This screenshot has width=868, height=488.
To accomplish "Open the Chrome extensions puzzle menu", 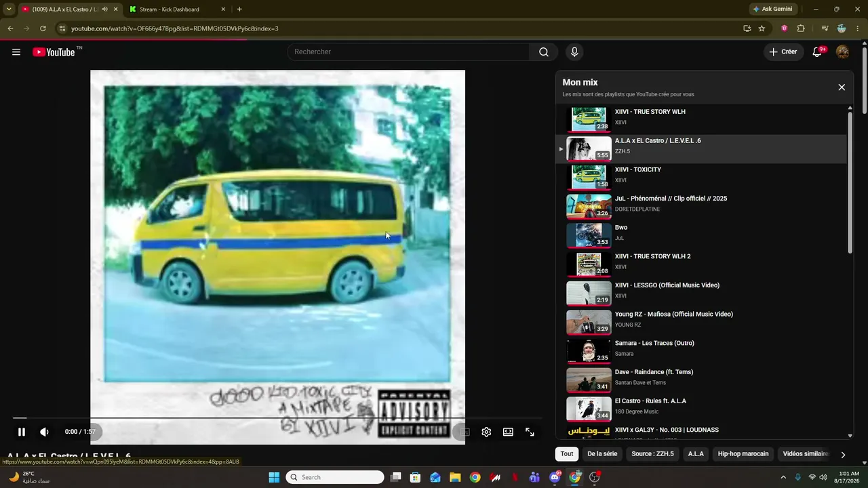I will tap(801, 28).
